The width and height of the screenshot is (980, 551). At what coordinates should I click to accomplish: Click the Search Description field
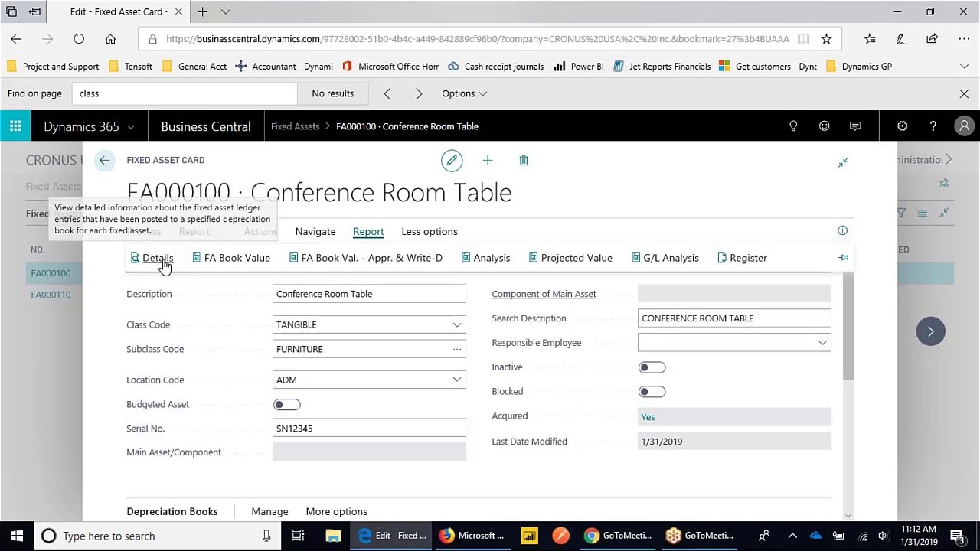click(x=734, y=318)
